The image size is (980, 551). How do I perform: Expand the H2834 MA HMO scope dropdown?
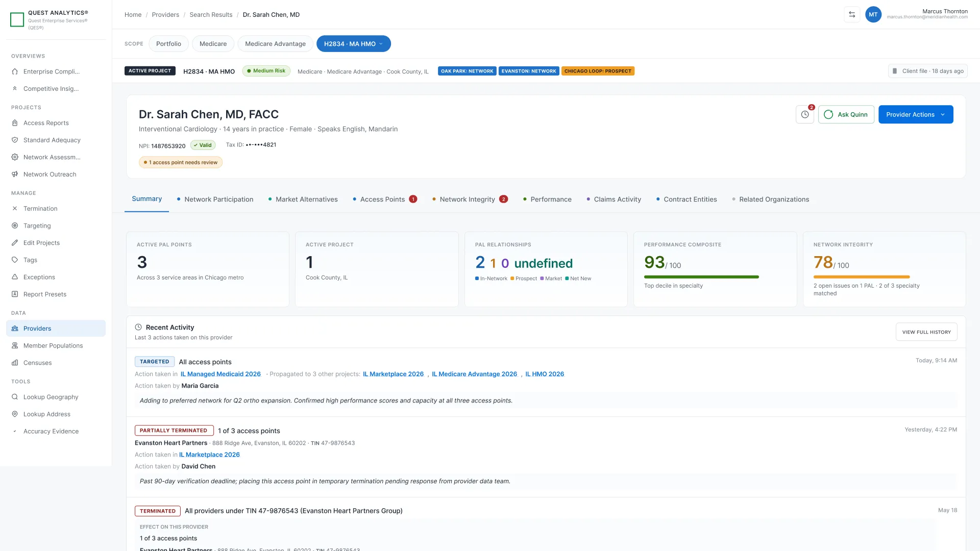[354, 44]
